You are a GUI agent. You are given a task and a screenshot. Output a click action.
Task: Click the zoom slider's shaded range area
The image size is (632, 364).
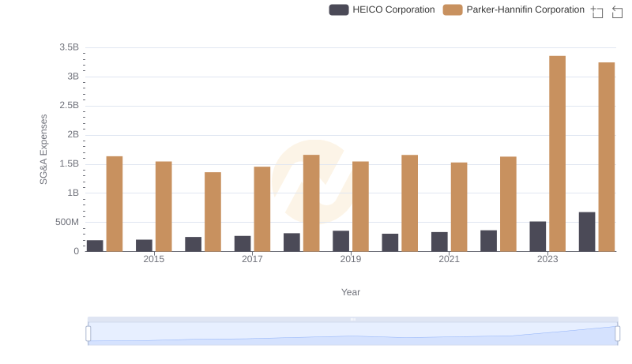[x=352, y=334]
